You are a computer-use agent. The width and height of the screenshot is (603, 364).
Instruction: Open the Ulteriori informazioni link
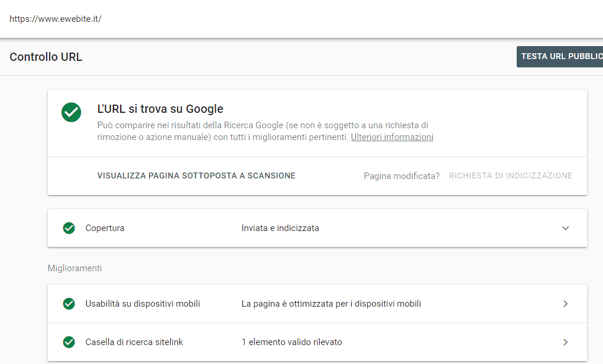point(392,137)
